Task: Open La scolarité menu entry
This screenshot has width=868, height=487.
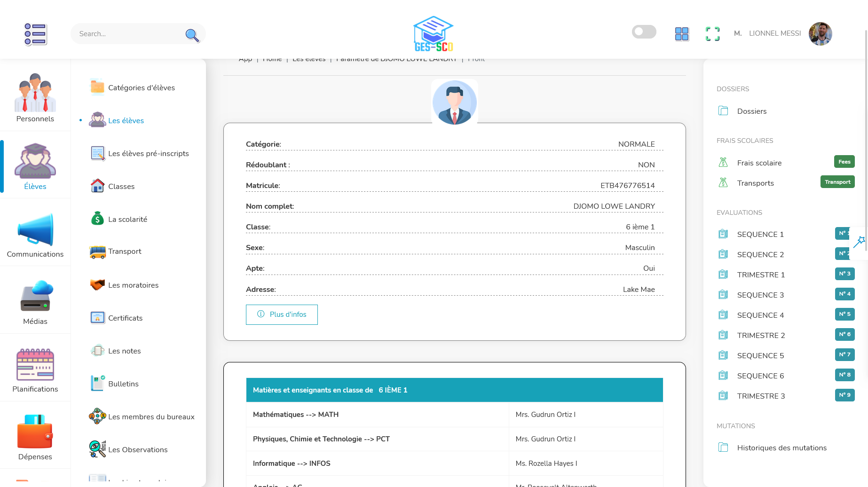Action: tap(127, 220)
